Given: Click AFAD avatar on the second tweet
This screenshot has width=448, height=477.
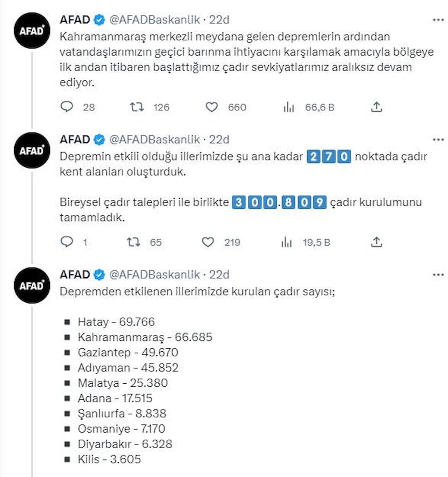Looking at the screenshot, I should coord(32,151).
